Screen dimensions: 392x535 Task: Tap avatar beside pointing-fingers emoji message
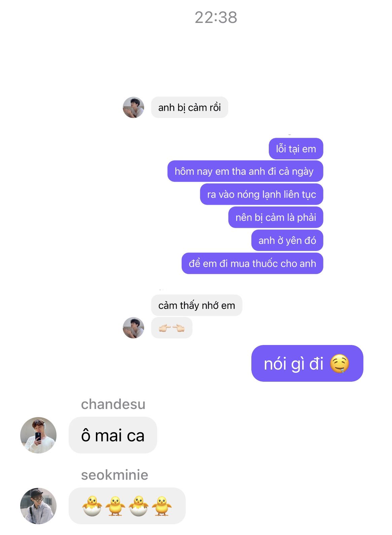(x=134, y=328)
